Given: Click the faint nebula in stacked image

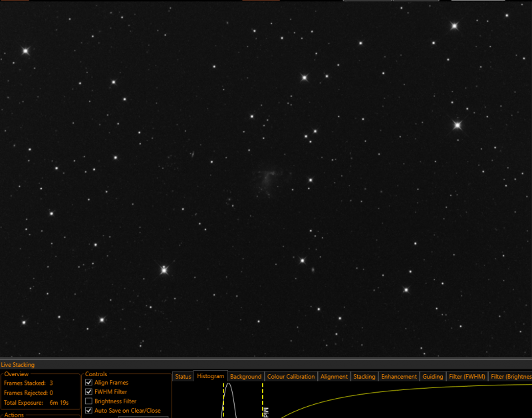Looking at the screenshot, I should click(x=268, y=181).
